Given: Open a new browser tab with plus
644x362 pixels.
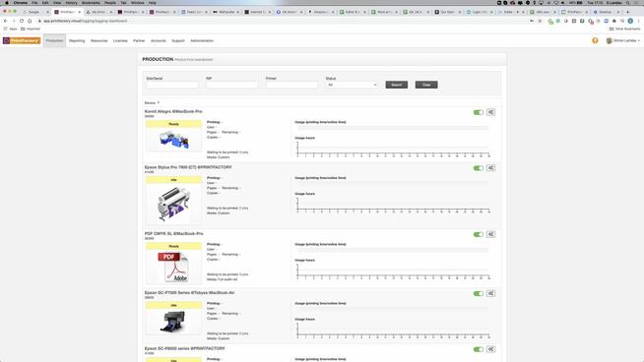Looking at the screenshot, I should click(x=627, y=12).
